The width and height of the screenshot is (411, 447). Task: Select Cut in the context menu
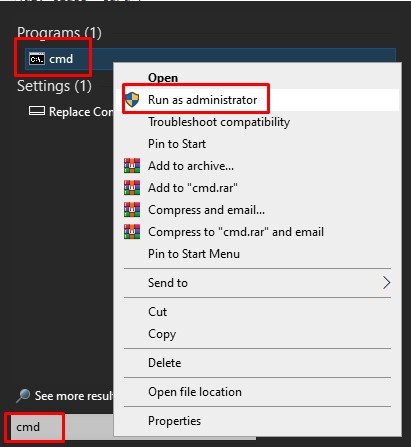157,312
